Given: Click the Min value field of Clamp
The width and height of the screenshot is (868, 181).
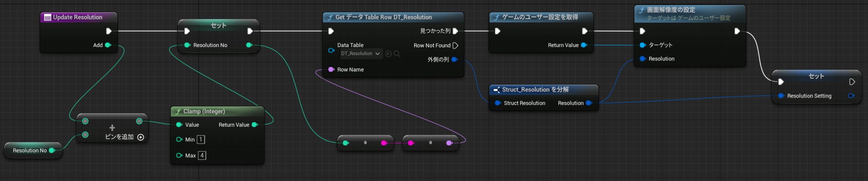Looking at the screenshot, I should point(200,139).
